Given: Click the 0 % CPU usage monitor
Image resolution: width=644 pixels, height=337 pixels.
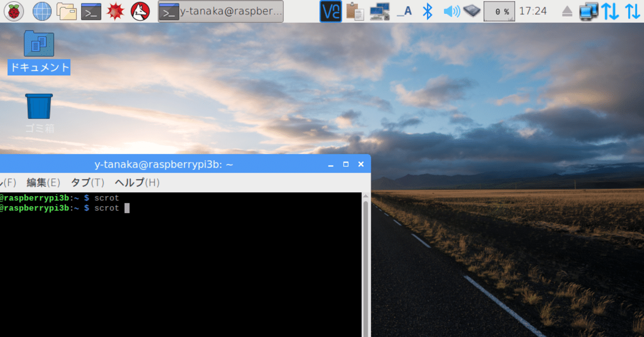Looking at the screenshot, I should click(499, 11).
